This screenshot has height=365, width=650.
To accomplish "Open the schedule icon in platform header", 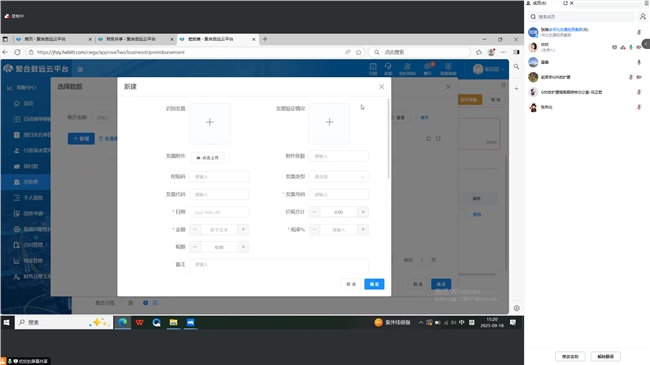I will click(373, 69).
